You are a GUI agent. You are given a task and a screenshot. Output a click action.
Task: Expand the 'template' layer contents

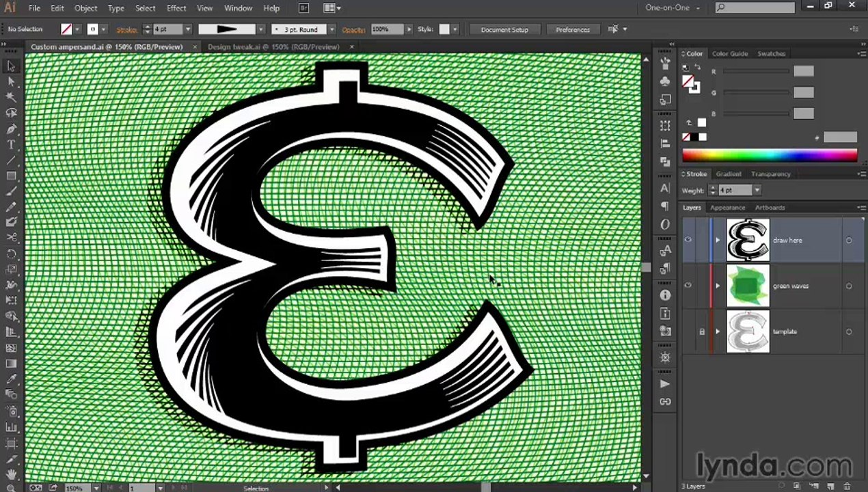click(x=718, y=331)
